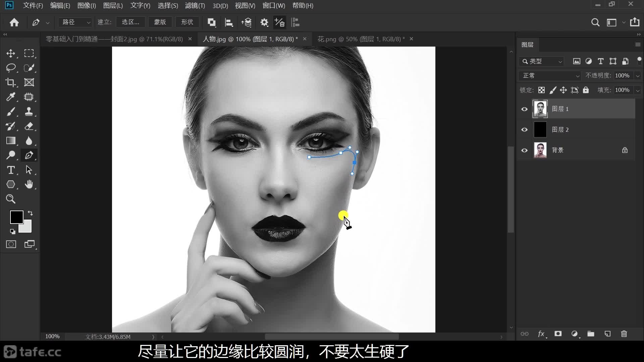This screenshot has width=644, height=362.
Task: Select the Crop tool
Action: click(x=11, y=82)
